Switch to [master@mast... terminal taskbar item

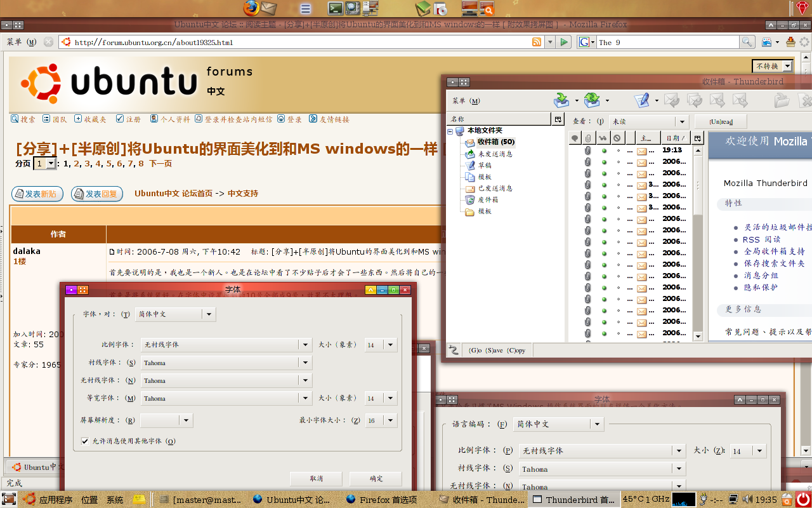[201, 500]
